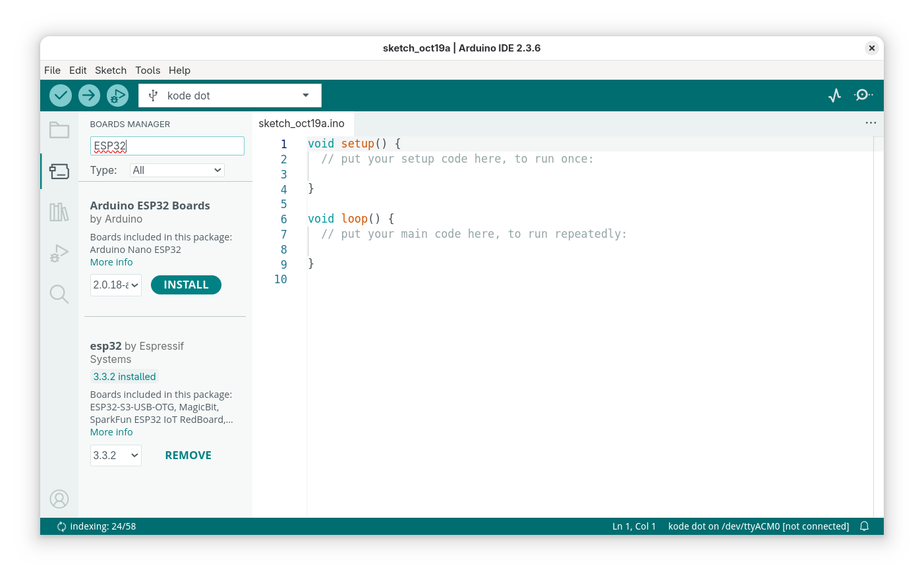924x579 pixels.
Task: Open the Edit menu
Action: [78, 70]
